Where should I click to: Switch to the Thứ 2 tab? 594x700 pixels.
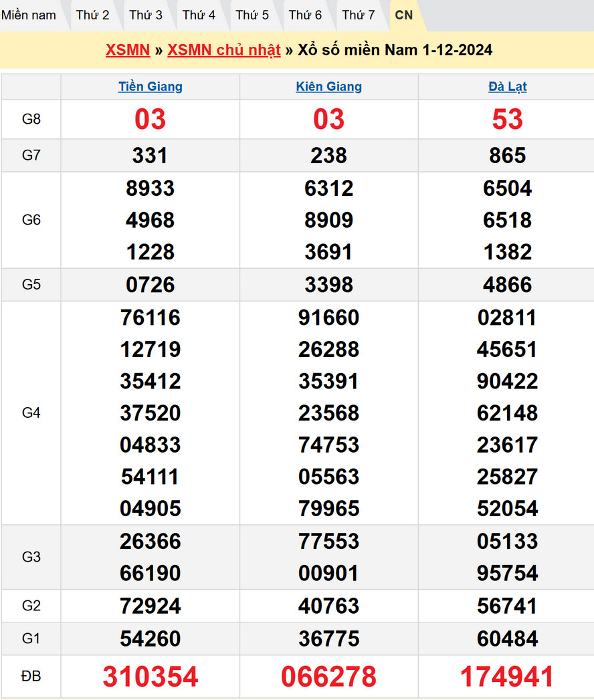coord(92,15)
